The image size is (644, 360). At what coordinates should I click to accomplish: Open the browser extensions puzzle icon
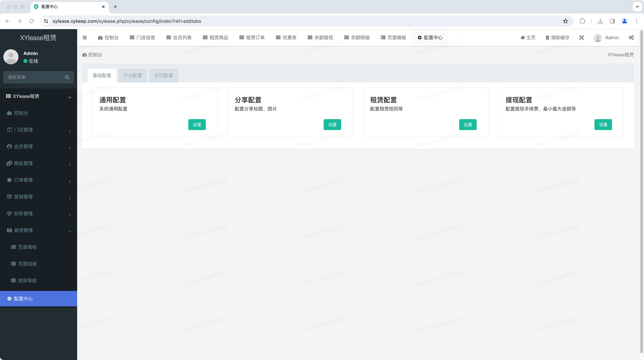[x=582, y=21]
